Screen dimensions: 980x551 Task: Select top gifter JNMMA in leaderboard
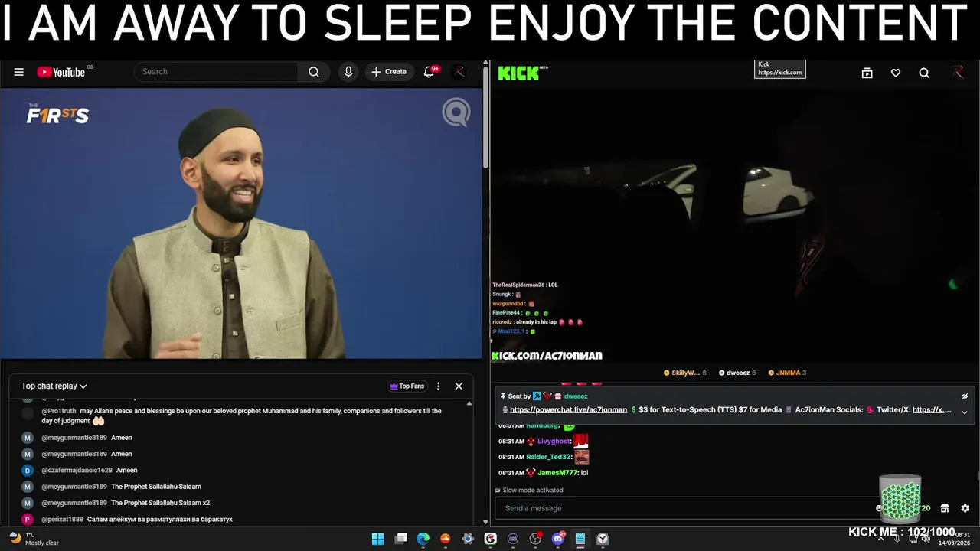pyautogui.click(x=787, y=373)
